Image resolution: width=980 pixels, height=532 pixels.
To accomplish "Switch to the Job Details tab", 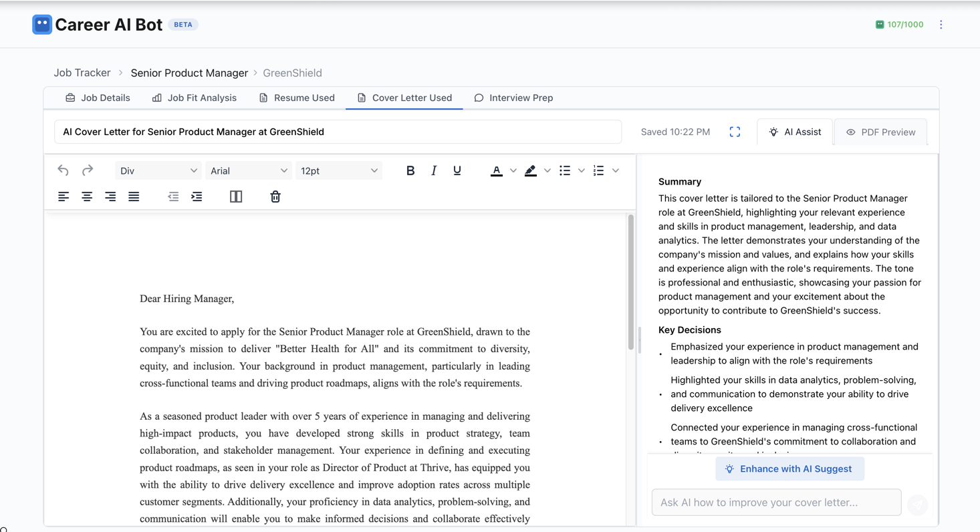I will 98,98.
